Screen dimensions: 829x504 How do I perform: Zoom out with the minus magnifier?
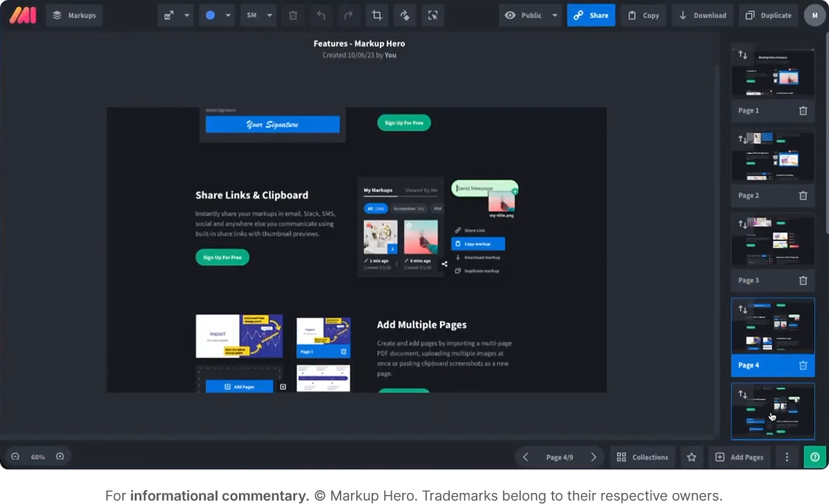15,456
